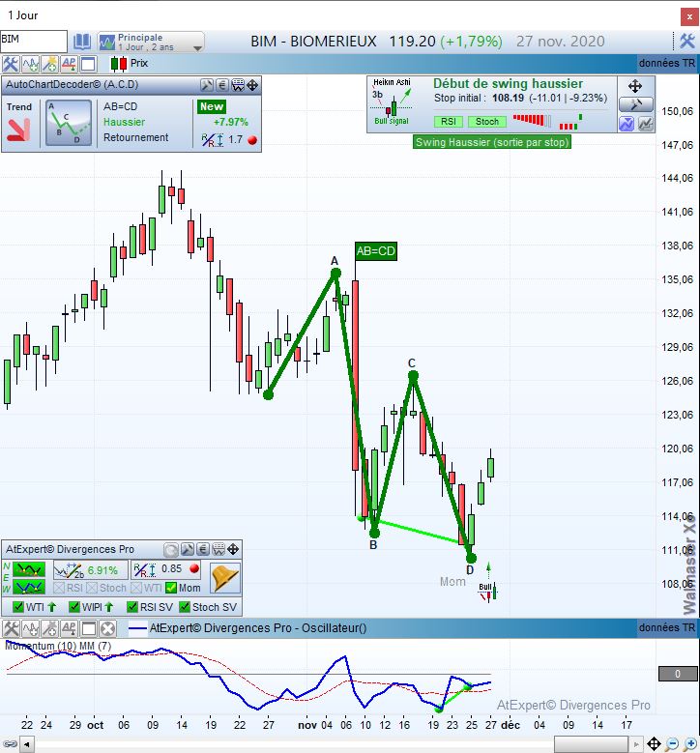Toggle the Stoch checkbox in Divergences Pro
Image resolution: width=700 pixels, height=753 pixels.
click(x=92, y=588)
